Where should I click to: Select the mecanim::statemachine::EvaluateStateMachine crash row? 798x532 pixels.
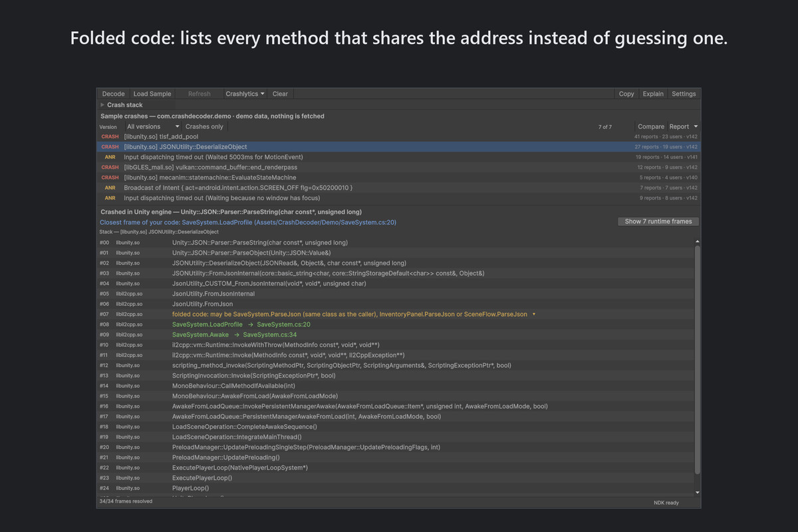pyautogui.click(x=398, y=178)
